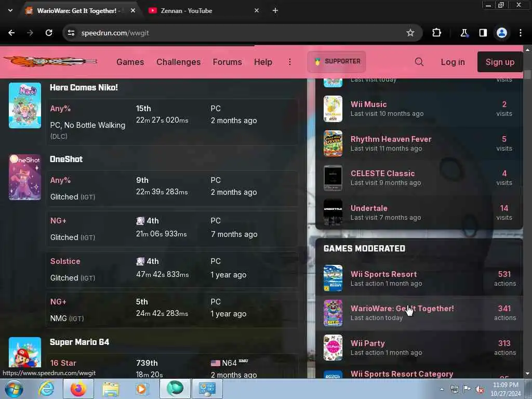Viewport: 532px width, 399px height.
Task: Open the Forums menu item
Action: 228,62
